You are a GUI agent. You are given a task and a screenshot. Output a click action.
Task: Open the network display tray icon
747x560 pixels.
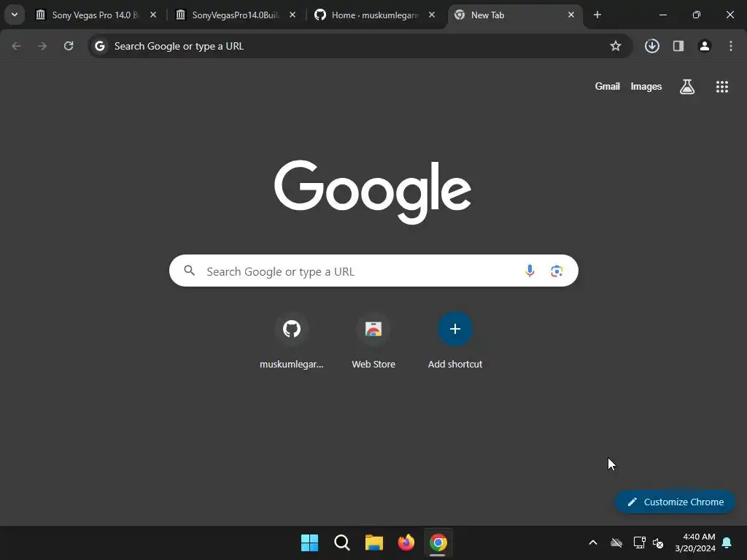pos(639,542)
